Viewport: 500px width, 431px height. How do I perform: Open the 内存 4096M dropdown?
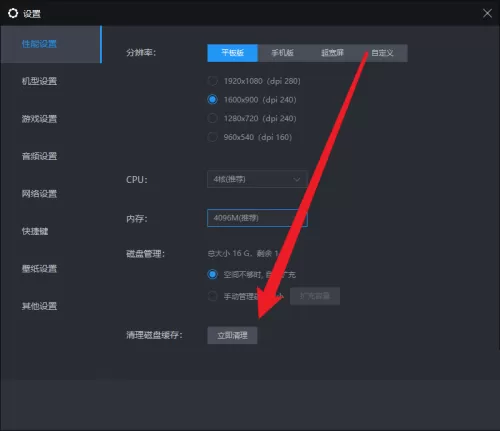257,218
